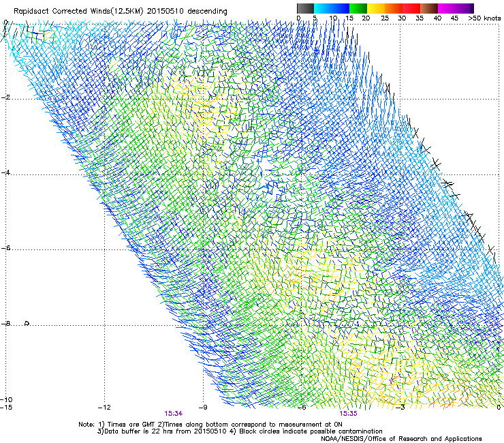Click the green 15-20 knots legend segment
Image resolution: width=504 pixels, height=443 pixels.
tap(358, 8)
